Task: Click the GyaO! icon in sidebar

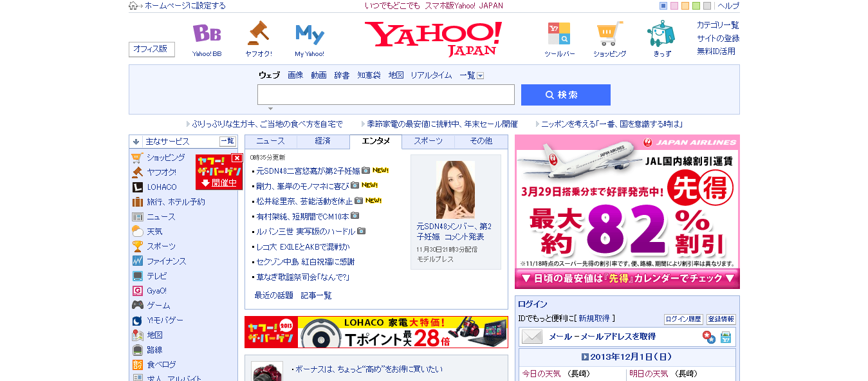Action: click(137, 291)
